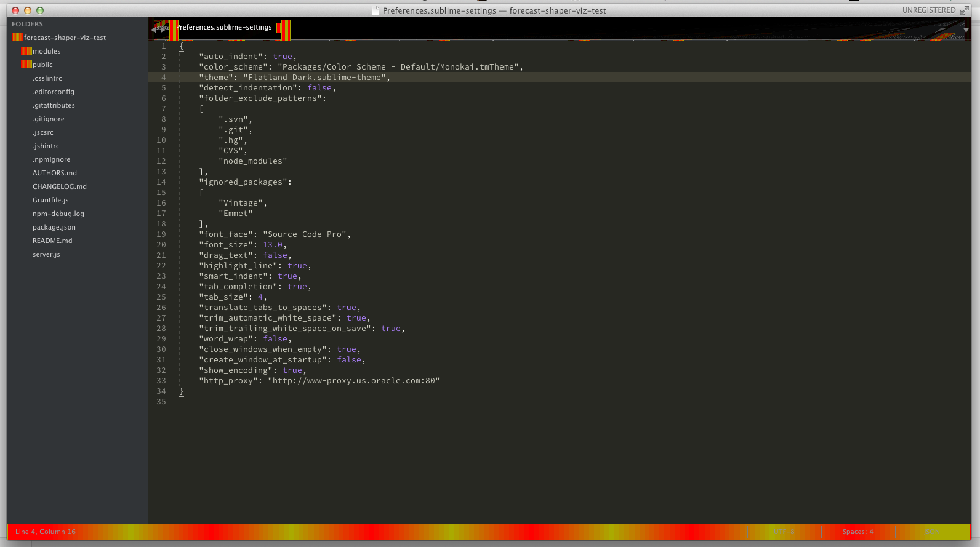The height and width of the screenshot is (547, 980).
Task: Expand the modules folder
Action: pyautogui.click(x=26, y=51)
